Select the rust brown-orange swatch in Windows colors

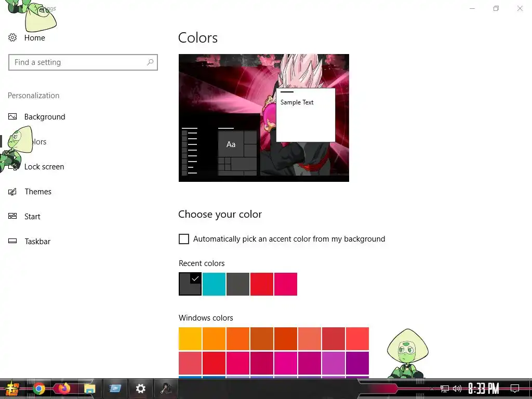point(262,339)
